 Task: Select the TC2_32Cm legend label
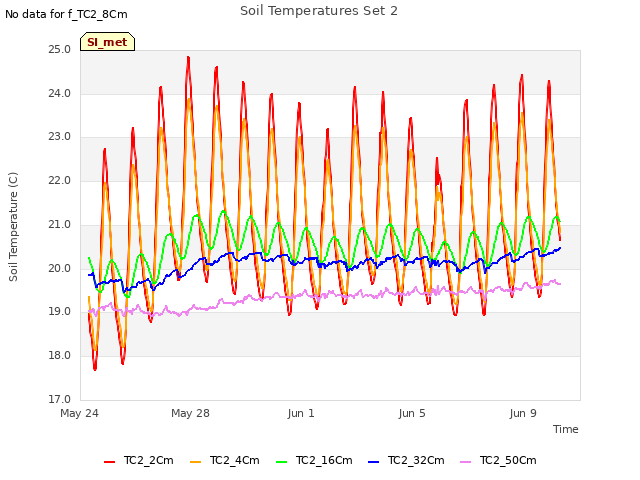416,460
